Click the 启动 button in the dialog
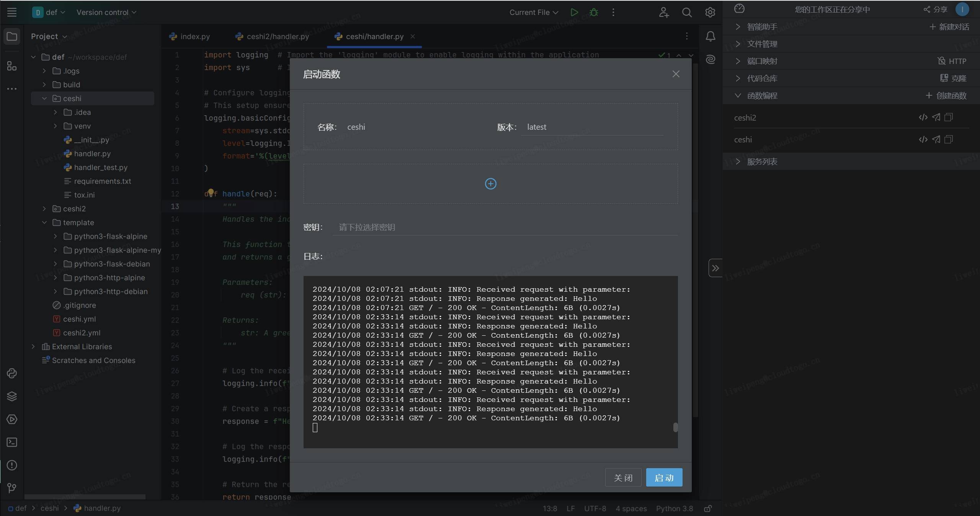Image resolution: width=980 pixels, height=516 pixels. click(664, 477)
